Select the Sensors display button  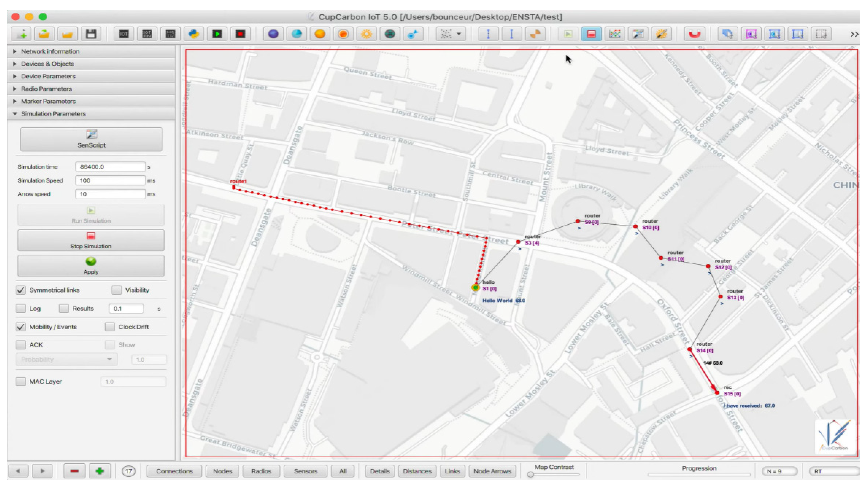(x=305, y=471)
